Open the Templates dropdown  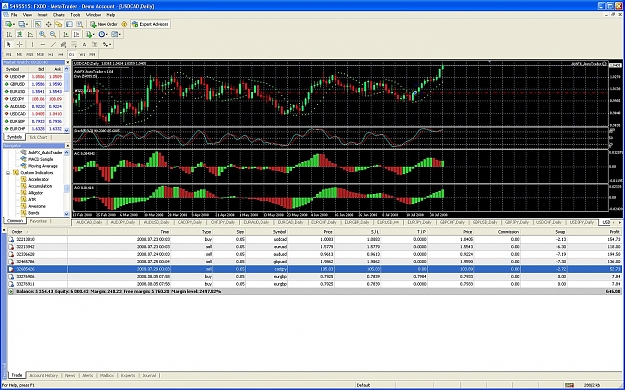pyautogui.click(x=116, y=34)
